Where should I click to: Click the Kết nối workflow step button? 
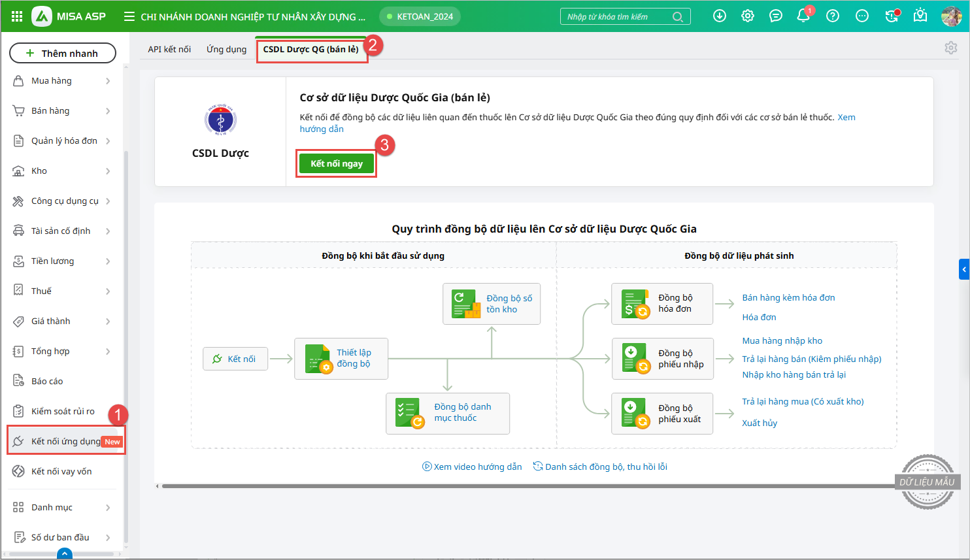(x=235, y=359)
